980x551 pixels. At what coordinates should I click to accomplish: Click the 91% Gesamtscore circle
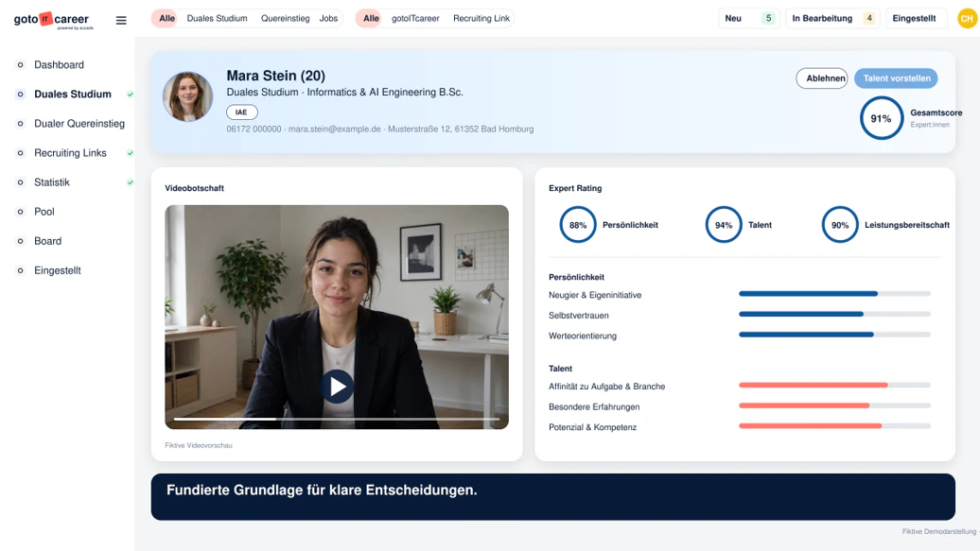881,118
